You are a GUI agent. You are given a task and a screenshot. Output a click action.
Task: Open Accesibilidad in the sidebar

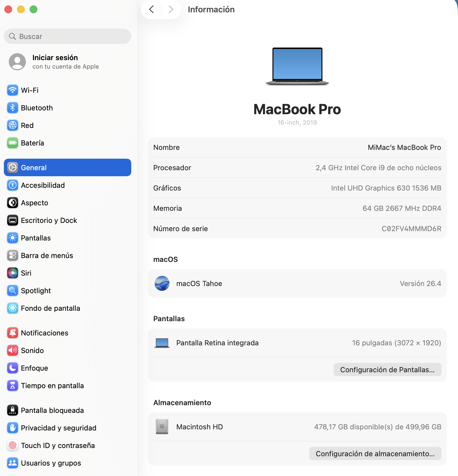[43, 185]
